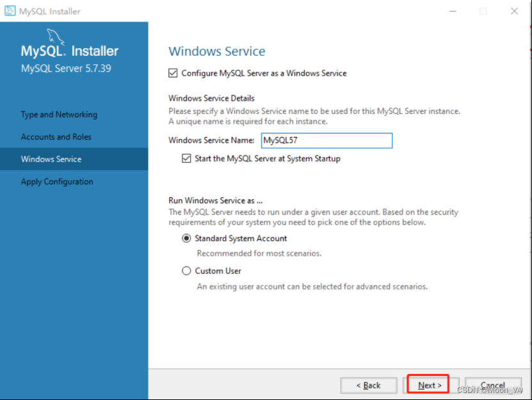532x400 pixels.
Task: Click the Windows Service Name label
Action: tap(211, 140)
